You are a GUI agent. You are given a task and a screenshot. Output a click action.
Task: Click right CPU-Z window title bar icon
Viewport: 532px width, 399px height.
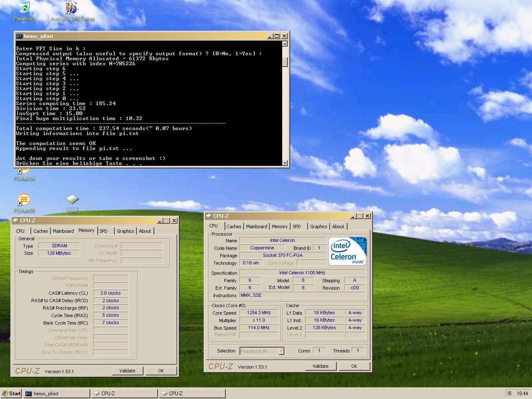209,216
